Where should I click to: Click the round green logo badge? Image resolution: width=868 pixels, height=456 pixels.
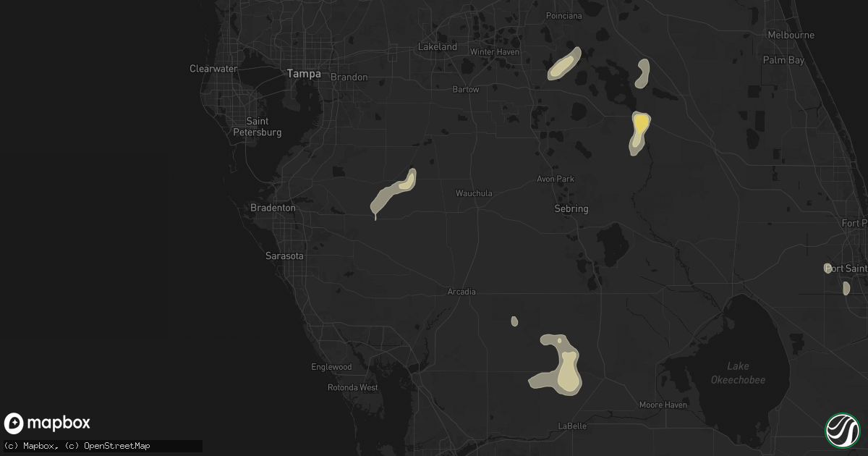point(842,430)
